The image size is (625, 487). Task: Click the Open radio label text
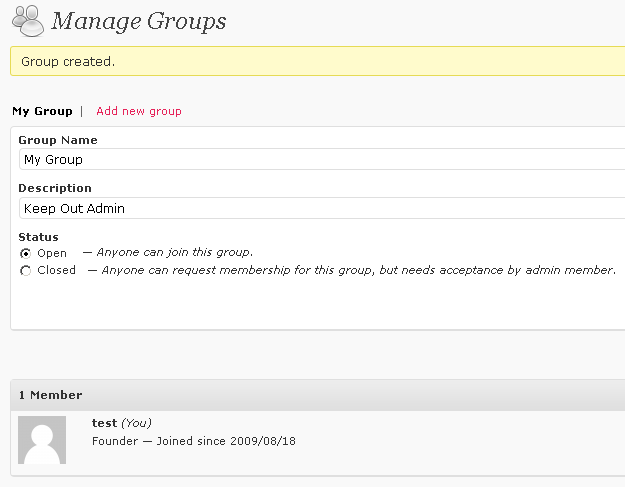(52, 254)
